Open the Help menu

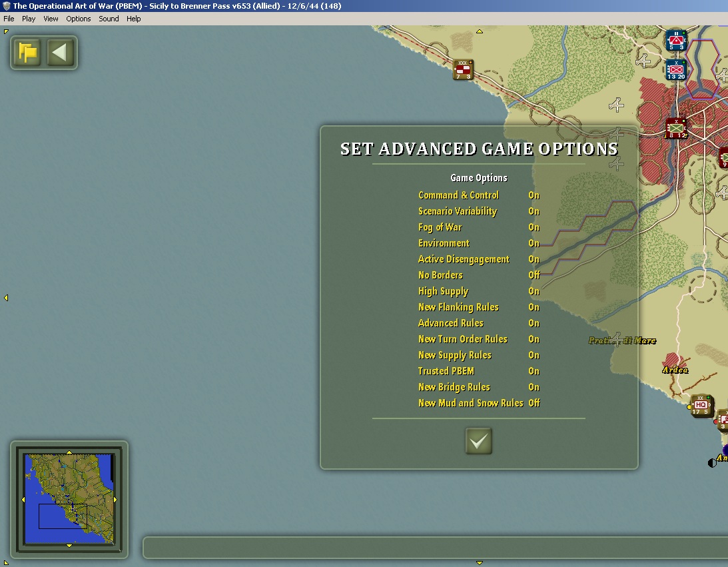134,19
